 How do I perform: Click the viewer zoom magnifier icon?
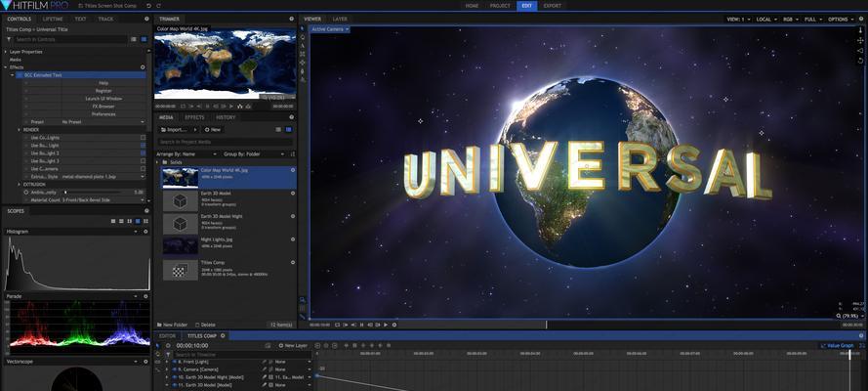[840, 317]
